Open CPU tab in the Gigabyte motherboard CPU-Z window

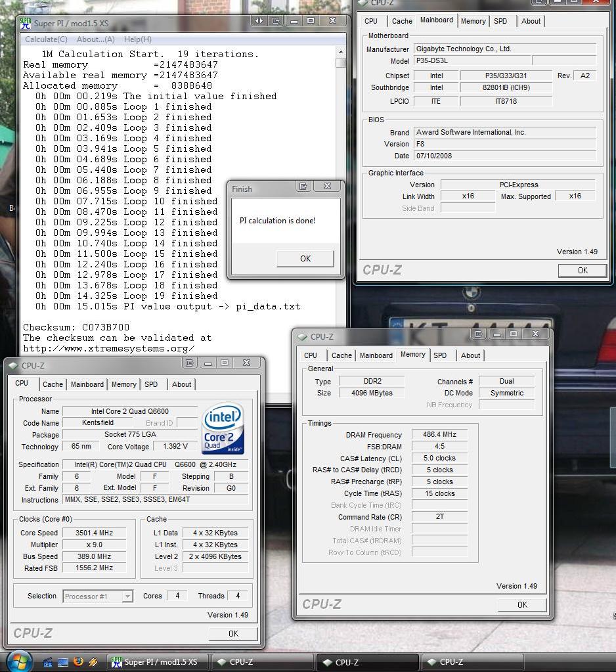(371, 21)
